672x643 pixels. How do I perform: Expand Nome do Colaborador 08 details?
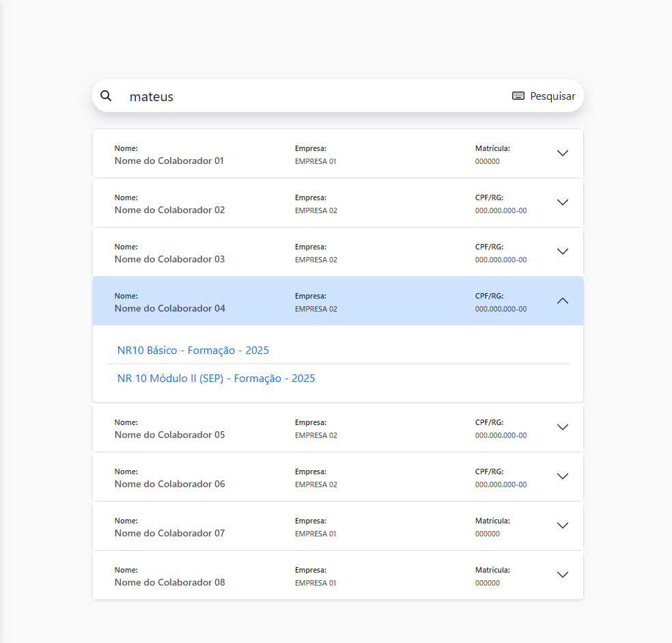pos(562,575)
